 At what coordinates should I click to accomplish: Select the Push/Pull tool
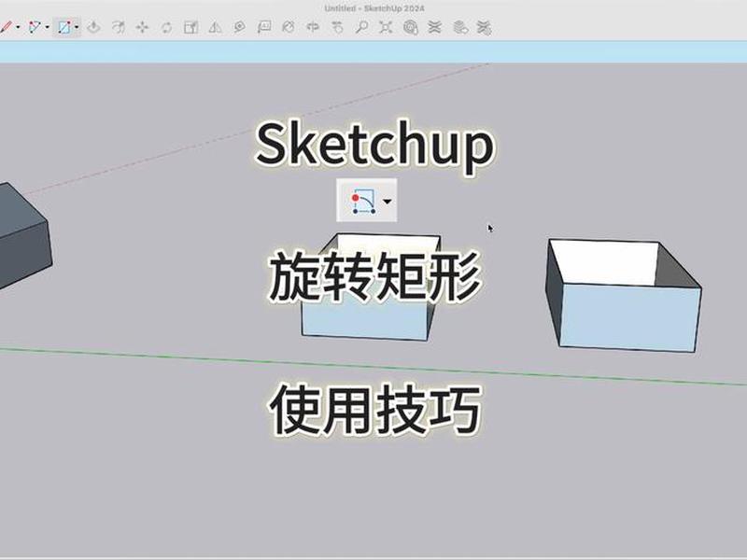coord(94,27)
